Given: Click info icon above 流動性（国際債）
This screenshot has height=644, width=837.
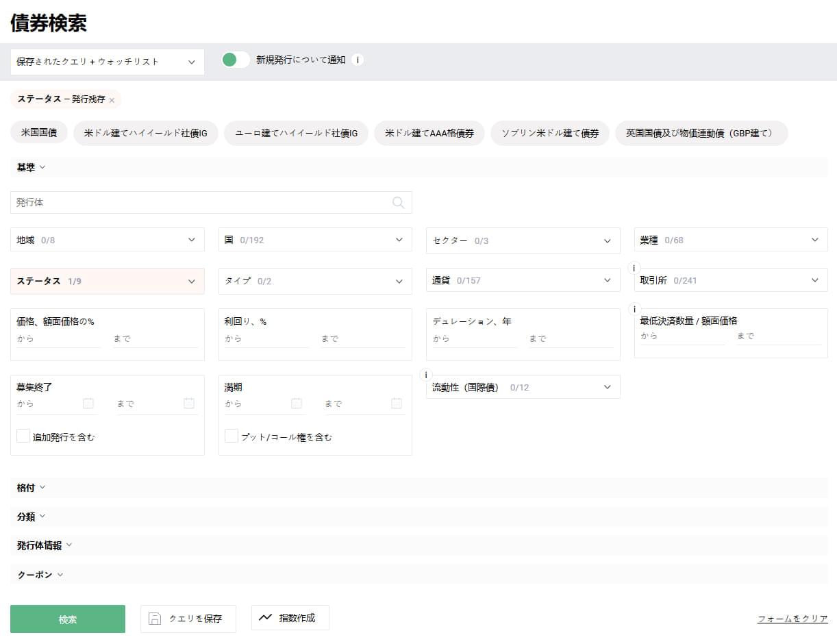Looking at the screenshot, I should click(426, 375).
